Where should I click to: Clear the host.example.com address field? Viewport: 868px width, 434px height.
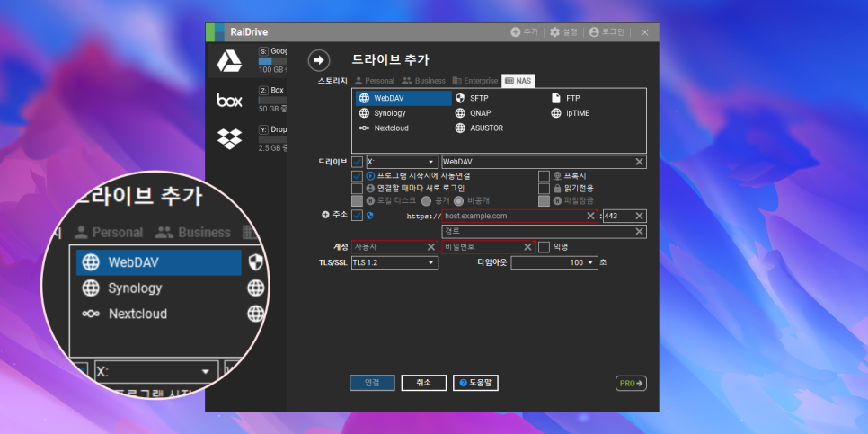590,216
